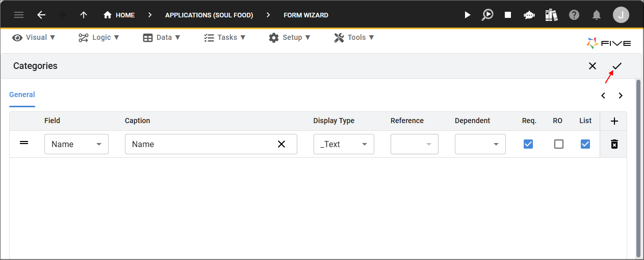Toggle the List checkbox

pos(585,144)
